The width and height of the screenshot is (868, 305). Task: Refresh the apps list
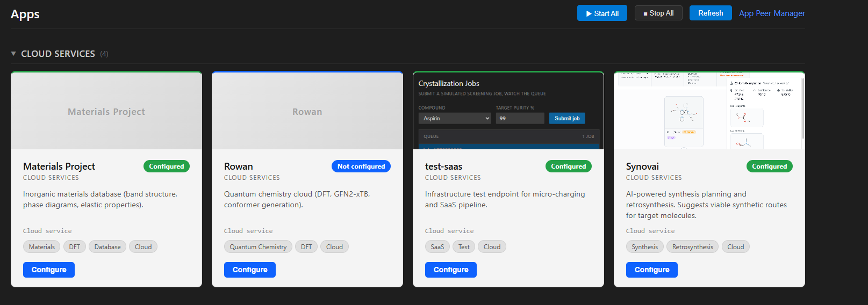711,13
